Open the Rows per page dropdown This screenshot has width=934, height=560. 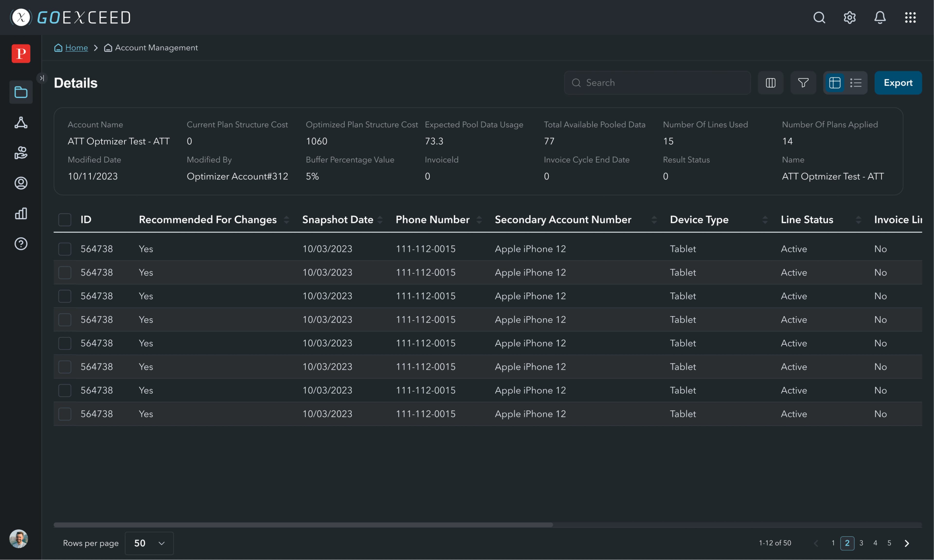(149, 543)
